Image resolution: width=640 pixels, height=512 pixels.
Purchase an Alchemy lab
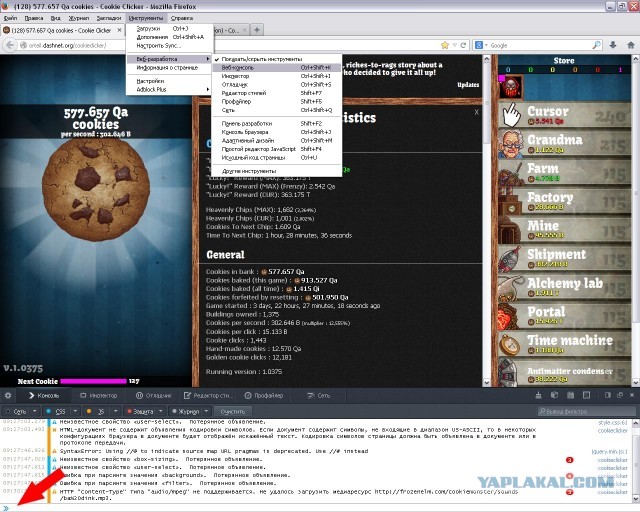pos(564,287)
